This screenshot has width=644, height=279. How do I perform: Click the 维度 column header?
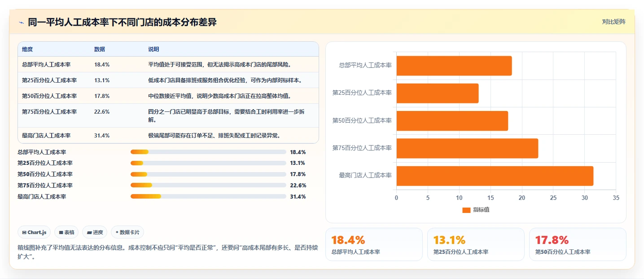27,49
